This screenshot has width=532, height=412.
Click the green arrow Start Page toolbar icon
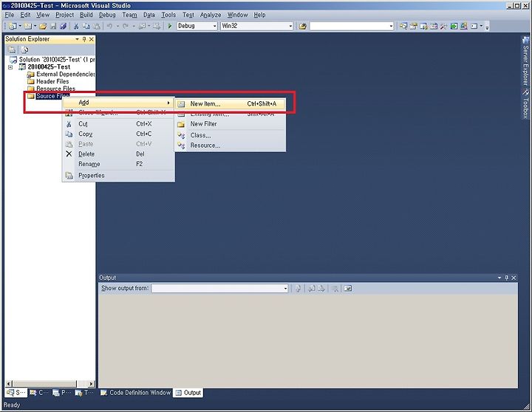pyautogui.click(x=454, y=26)
